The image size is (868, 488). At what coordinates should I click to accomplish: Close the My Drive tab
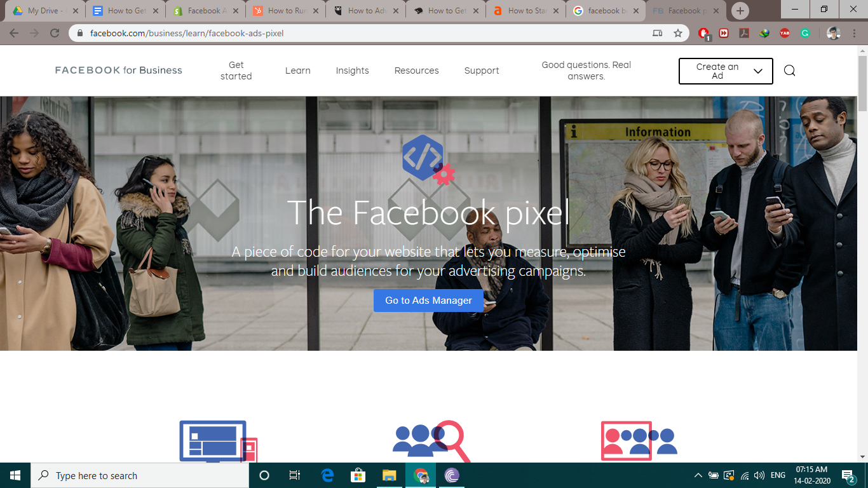[x=76, y=11]
